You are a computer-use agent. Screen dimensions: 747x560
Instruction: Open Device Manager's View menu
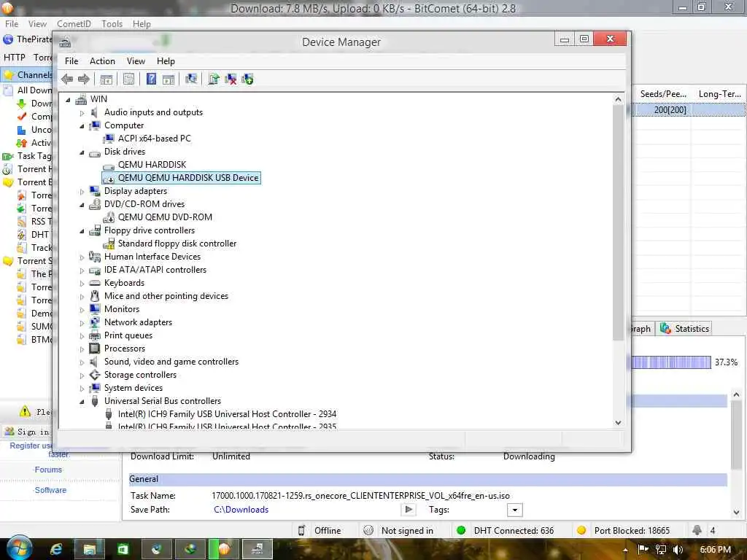click(x=136, y=61)
